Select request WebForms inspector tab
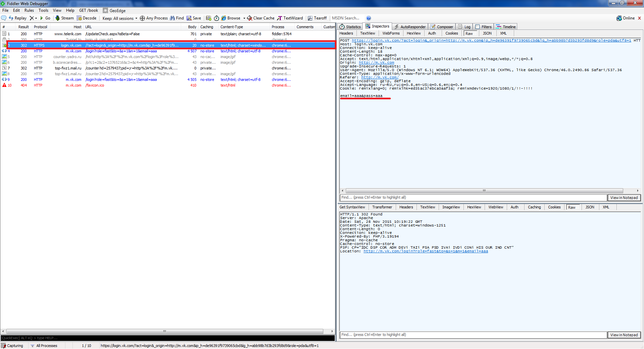 391,33
